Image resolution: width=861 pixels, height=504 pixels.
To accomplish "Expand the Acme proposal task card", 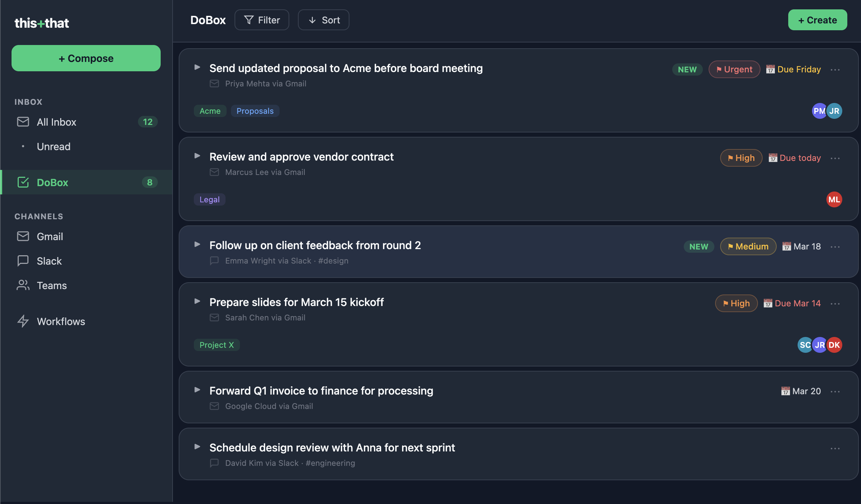I will click(197, 67).
